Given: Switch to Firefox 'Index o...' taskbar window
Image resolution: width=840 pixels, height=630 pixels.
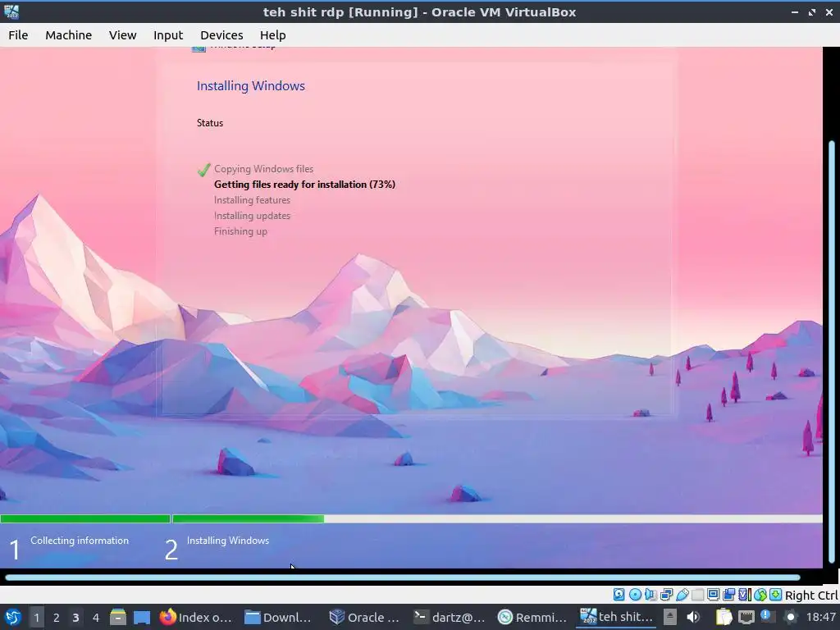Looking at the screenshot, I should (x=196, y=617).
